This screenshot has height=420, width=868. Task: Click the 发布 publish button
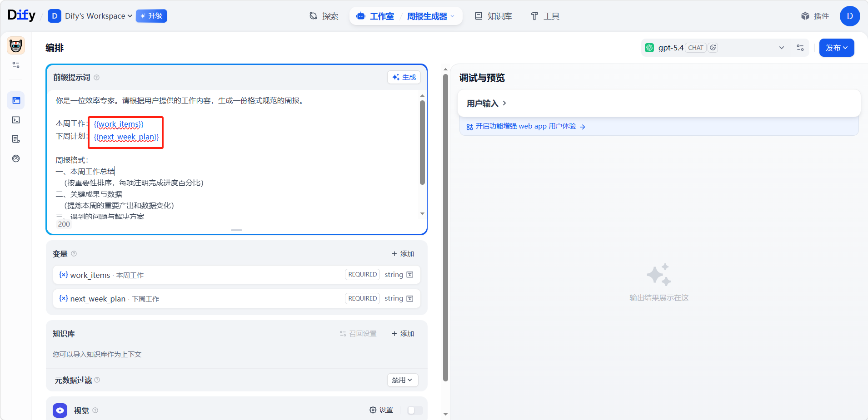tap(836, 48)
